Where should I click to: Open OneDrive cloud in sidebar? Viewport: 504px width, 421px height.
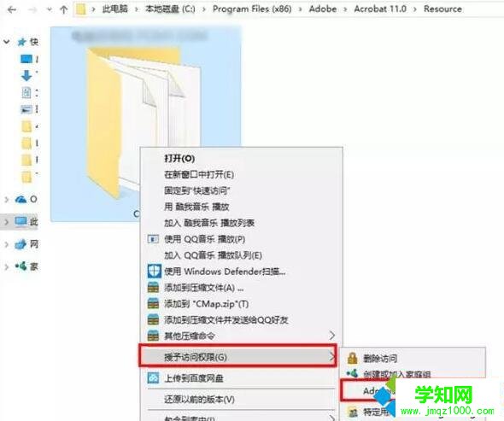click(21, 200)
